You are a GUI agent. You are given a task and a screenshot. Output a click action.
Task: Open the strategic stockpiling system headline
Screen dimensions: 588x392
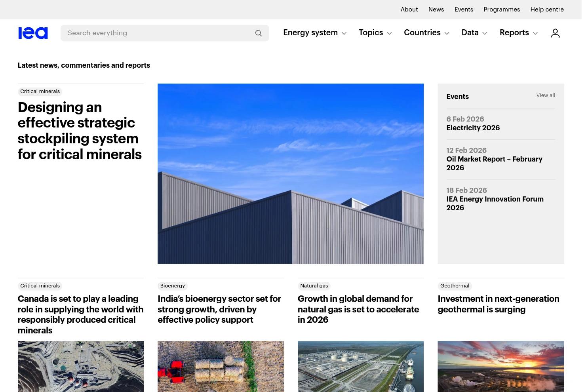(80, 131)
